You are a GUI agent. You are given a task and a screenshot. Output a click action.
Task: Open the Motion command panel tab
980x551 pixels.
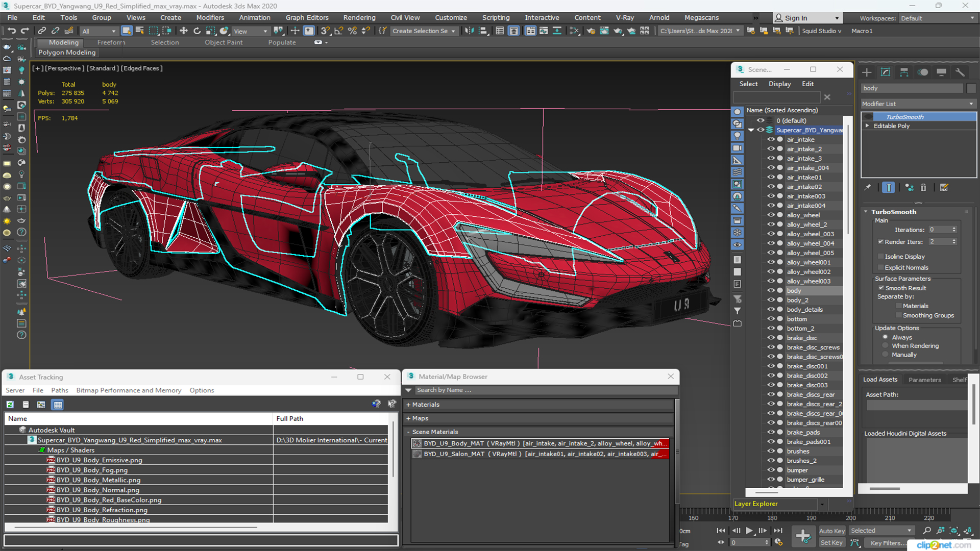923,72
